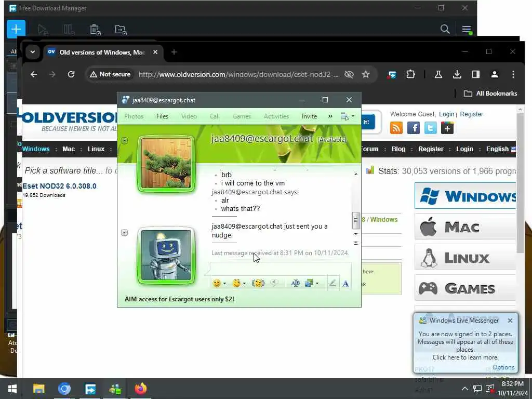Open oldversion Facebook icon
Screen dimensions: 532x399
pyautogui.click(x=413, y=128)
